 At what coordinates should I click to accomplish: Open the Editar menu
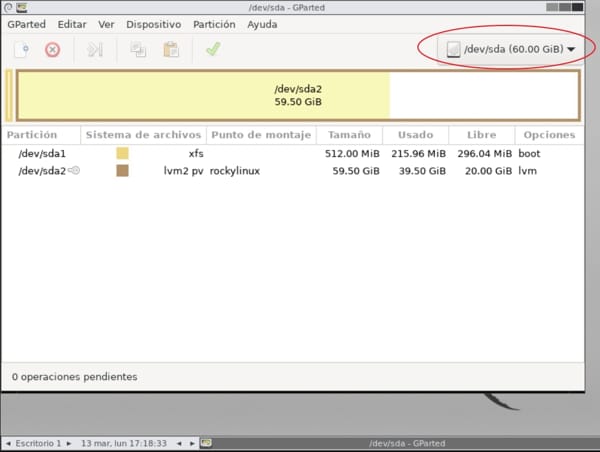click(72, 24)
